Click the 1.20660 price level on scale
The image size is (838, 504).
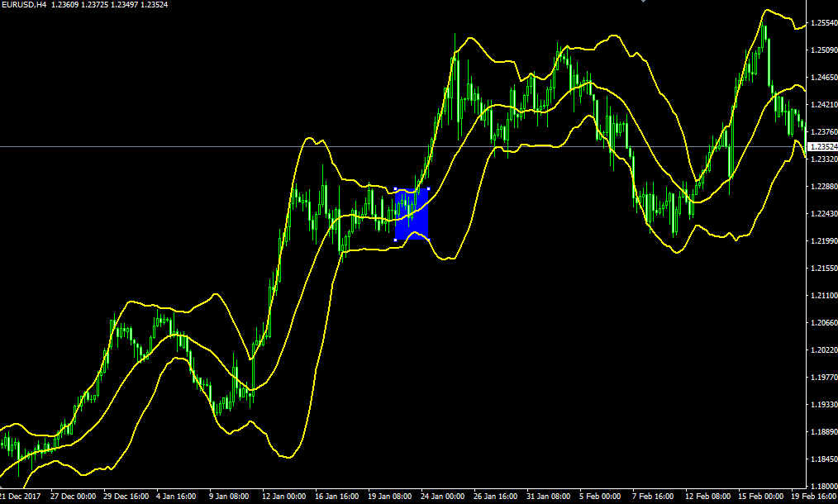tap(821, 323)
